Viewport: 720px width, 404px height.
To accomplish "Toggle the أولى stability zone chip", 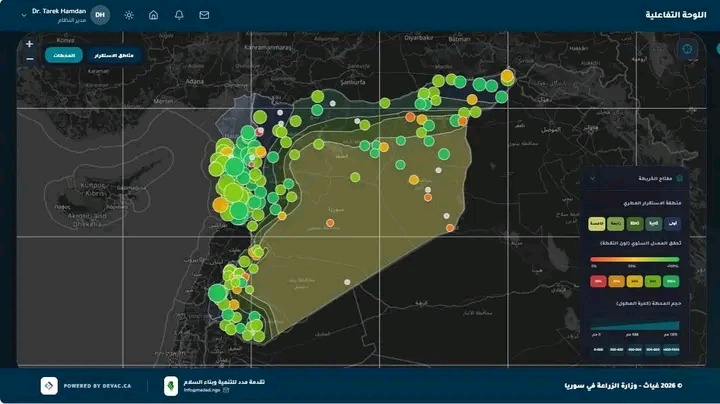I will point(675,224).
